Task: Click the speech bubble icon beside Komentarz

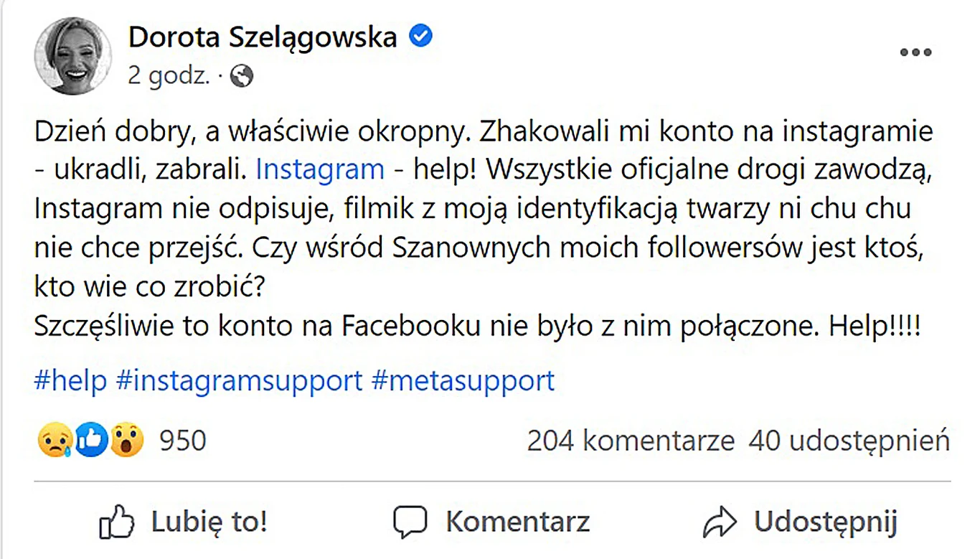Action: [411, 522]
